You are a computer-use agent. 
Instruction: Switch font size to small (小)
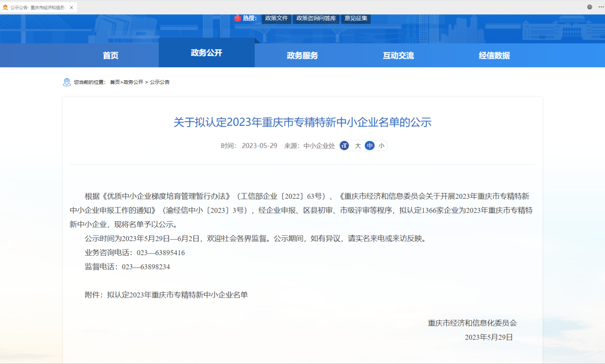381,146
